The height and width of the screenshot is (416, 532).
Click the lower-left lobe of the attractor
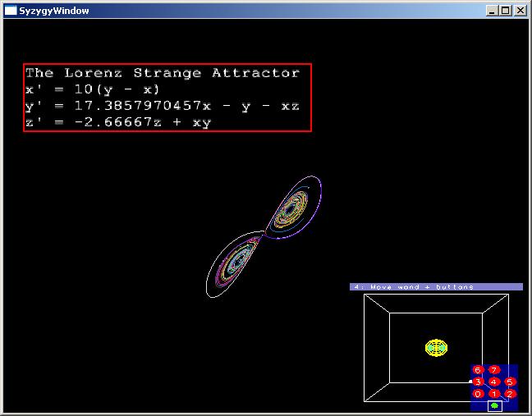tap(236, 262)
